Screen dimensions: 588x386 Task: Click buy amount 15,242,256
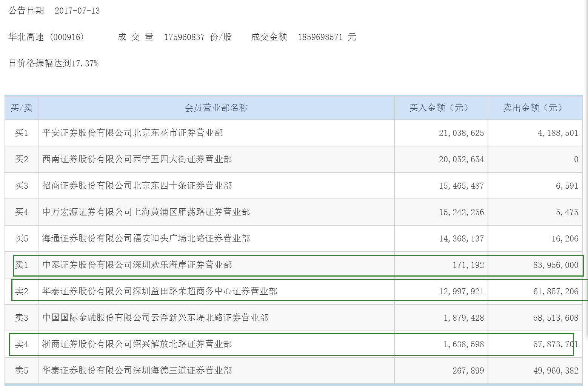click(x=461, y=212)
